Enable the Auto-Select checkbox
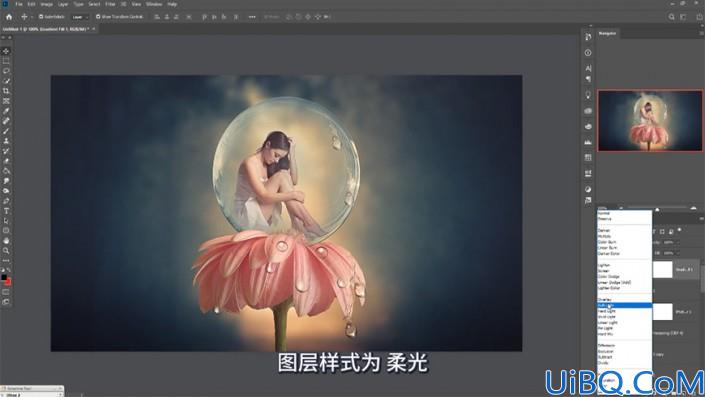This screenshot has width=705, height=397. click(x=40, y=17)
